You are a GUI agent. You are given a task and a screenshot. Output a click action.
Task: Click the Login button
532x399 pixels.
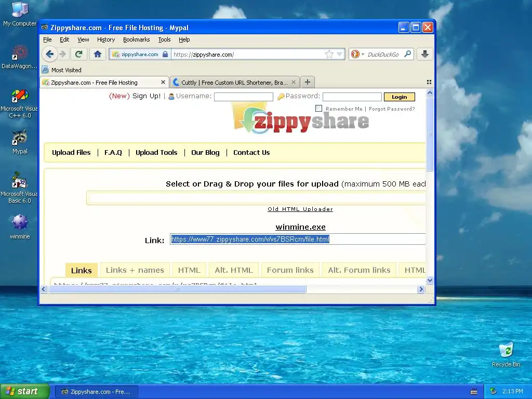pos(400,97)
